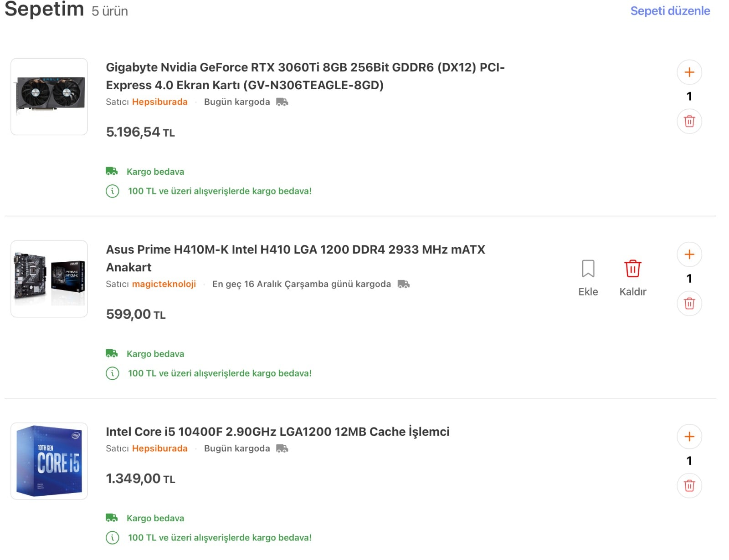Open Sepeti düzenle link
This screenshot has height=560, width=729.
click(670, 11)
